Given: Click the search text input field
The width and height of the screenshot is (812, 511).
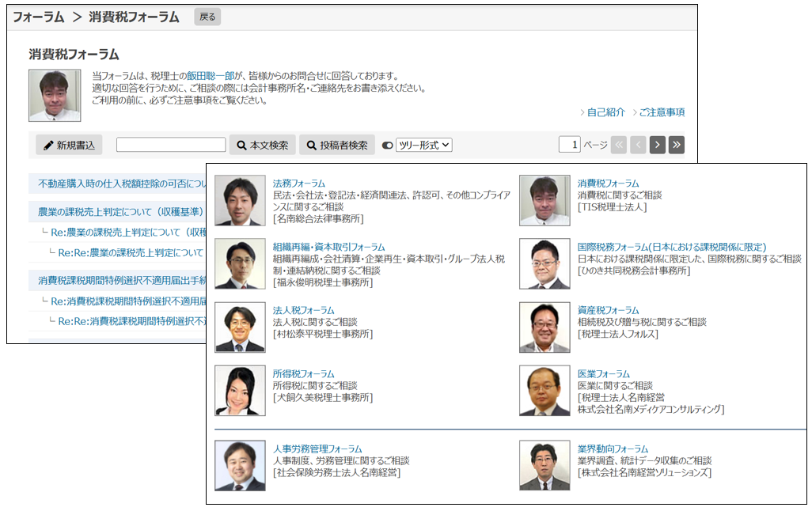Looking at the screenshot, I should [171, 145].
